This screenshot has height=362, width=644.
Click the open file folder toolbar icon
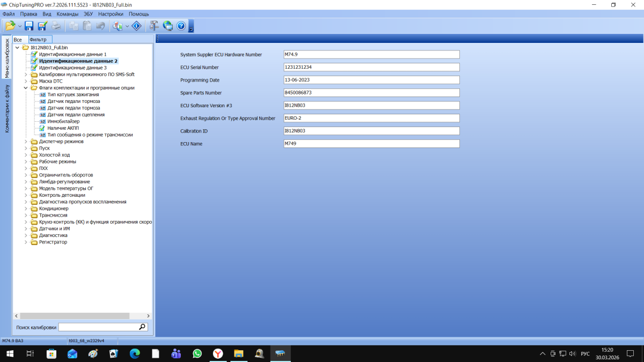(10, 26)
